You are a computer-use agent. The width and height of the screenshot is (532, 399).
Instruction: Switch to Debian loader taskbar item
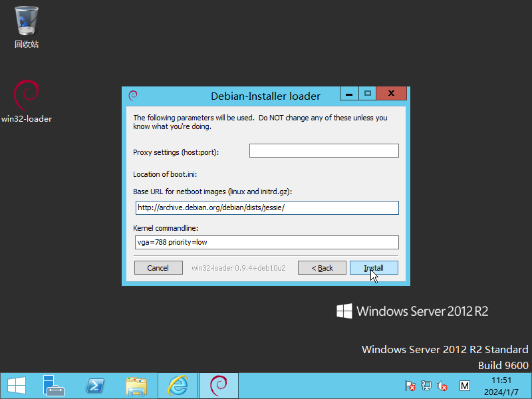coord(219,386)
